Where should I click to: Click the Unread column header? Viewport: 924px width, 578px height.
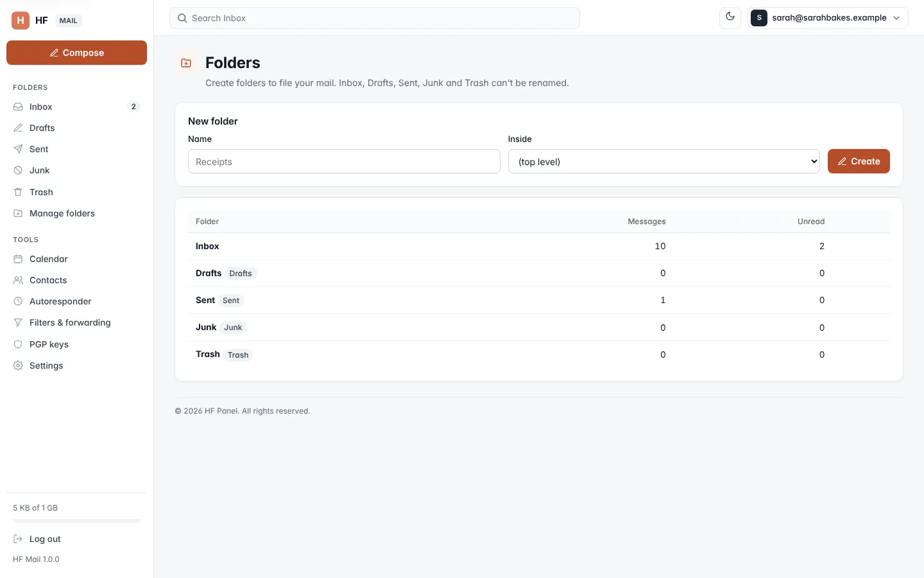click(811, 222)
